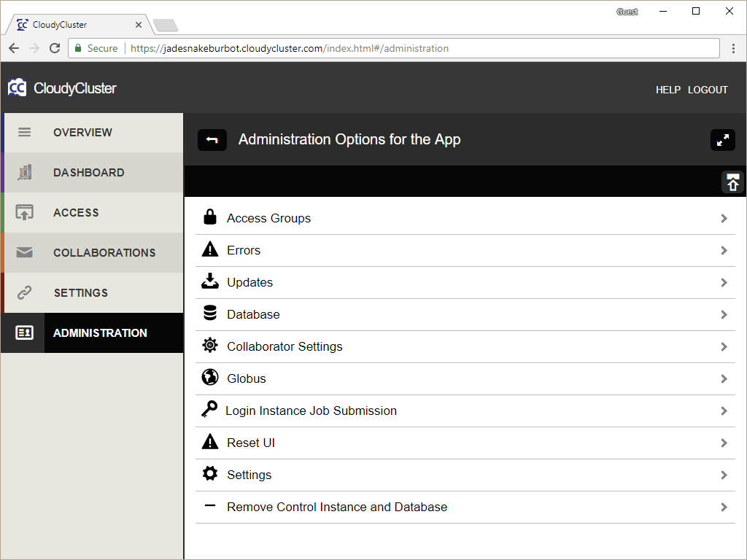
Task: Open the Access Groups option
Action: pos(465,218)
